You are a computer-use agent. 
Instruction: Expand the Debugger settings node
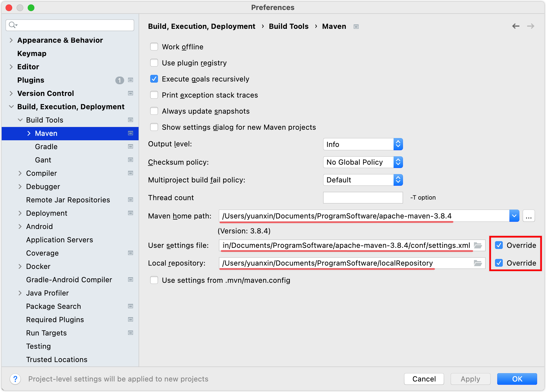20,187
